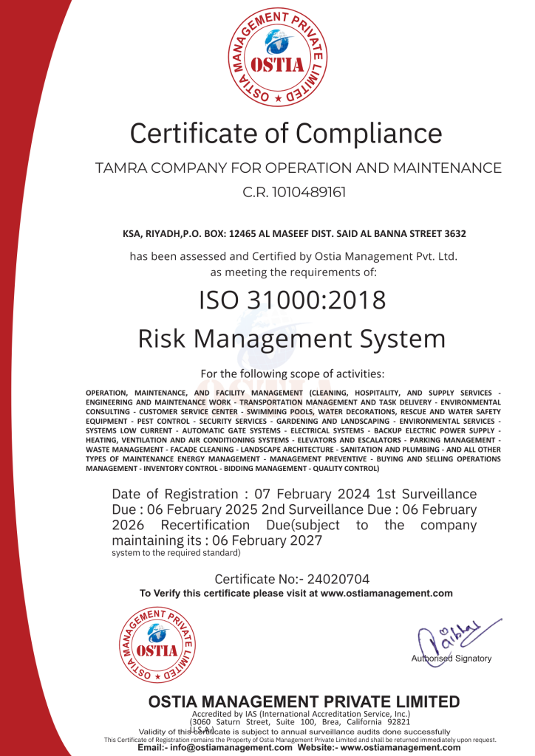
Task: Select the Certificate of Compliance title
Action: coord(286,134)
